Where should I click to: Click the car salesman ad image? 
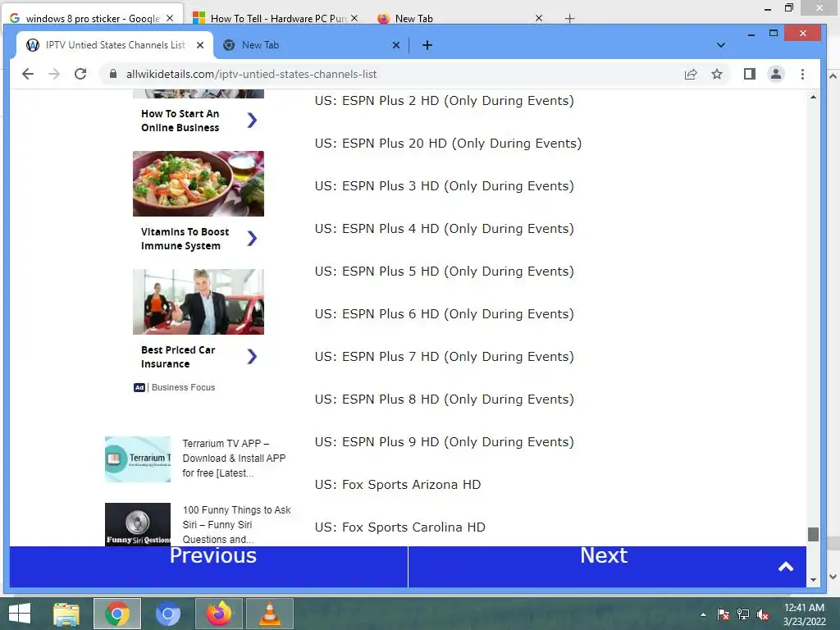tap(199, 302)
